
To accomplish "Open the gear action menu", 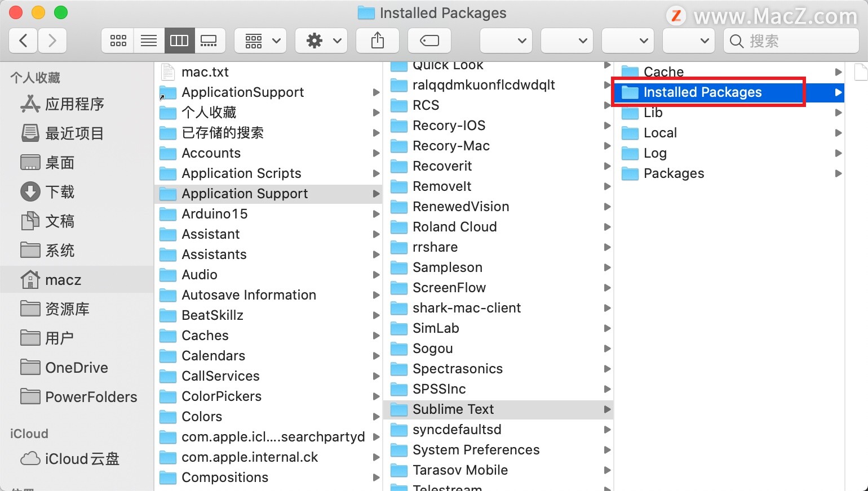I will [x=321, y=41].
